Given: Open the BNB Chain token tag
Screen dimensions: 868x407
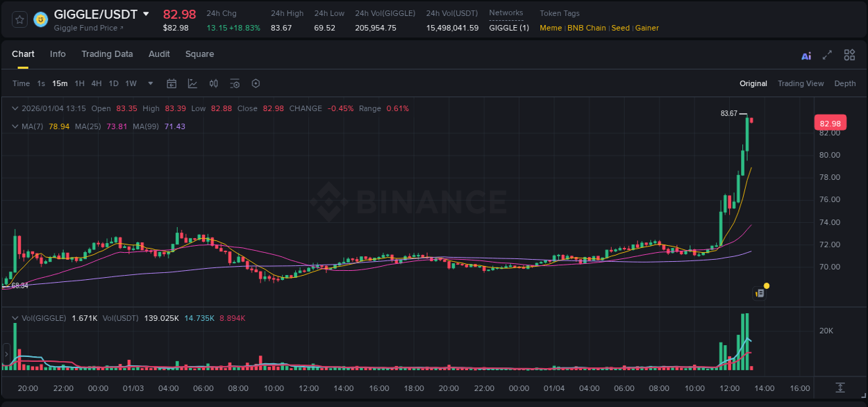Looking at the screenshot, I should (x=587, y=28).
